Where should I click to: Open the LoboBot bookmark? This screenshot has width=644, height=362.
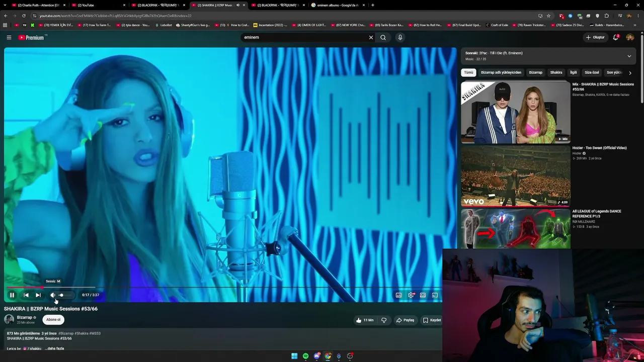pyautogui.click(x=164, y=25)
